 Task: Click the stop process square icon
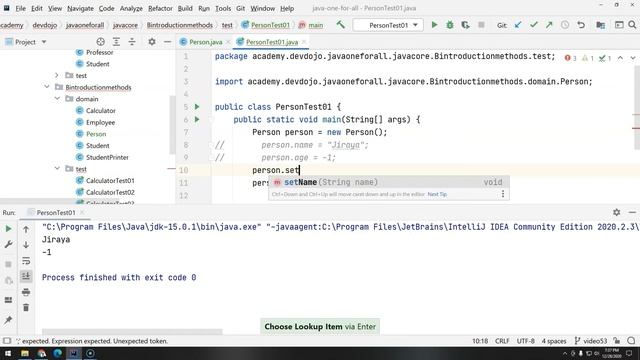point(481,25)
